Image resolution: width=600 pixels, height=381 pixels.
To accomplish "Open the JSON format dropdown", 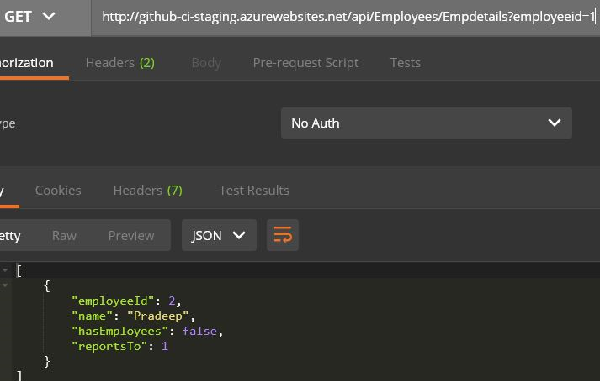I will [219, 235].
